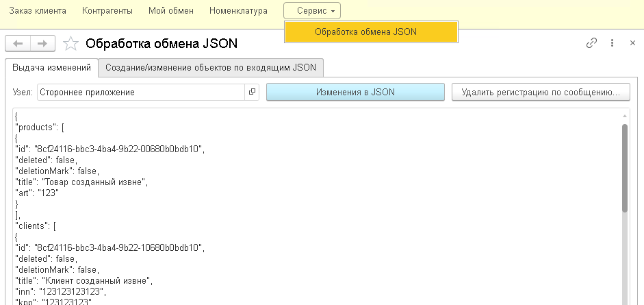Go forward with the right arrow button
Screen dimensions: 644x305
(42, 44)
